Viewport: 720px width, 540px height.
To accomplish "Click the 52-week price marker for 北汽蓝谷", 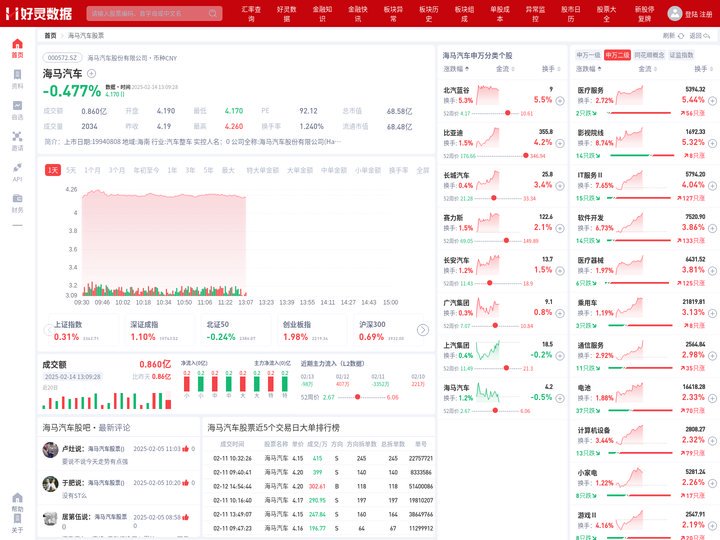I will pyautogui.click(x=507, y=113).
